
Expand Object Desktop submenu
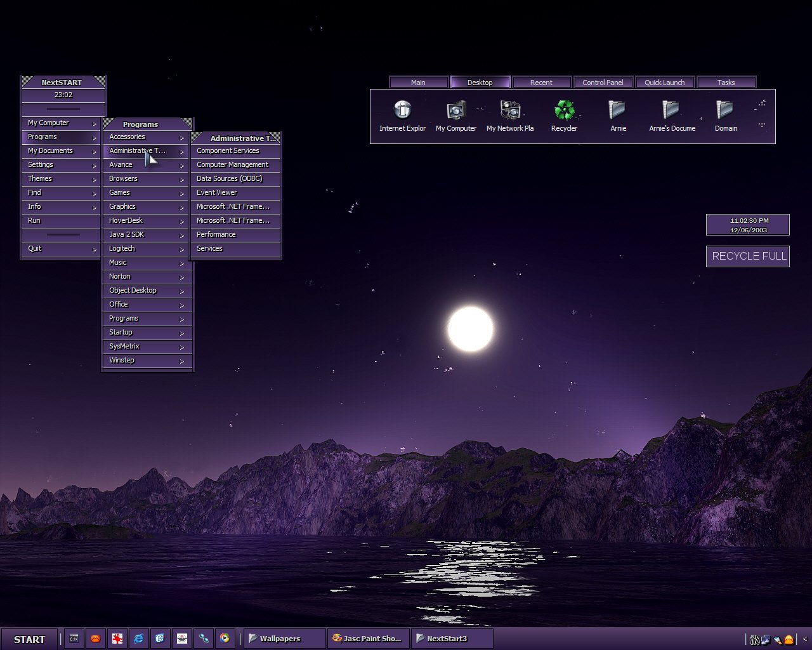point(147,291)
